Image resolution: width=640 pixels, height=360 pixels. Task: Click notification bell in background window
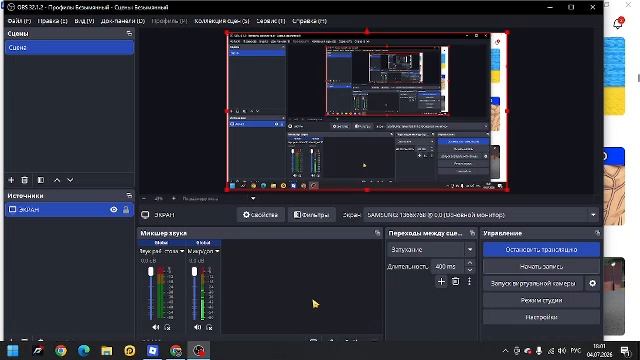tap(618, 23)
